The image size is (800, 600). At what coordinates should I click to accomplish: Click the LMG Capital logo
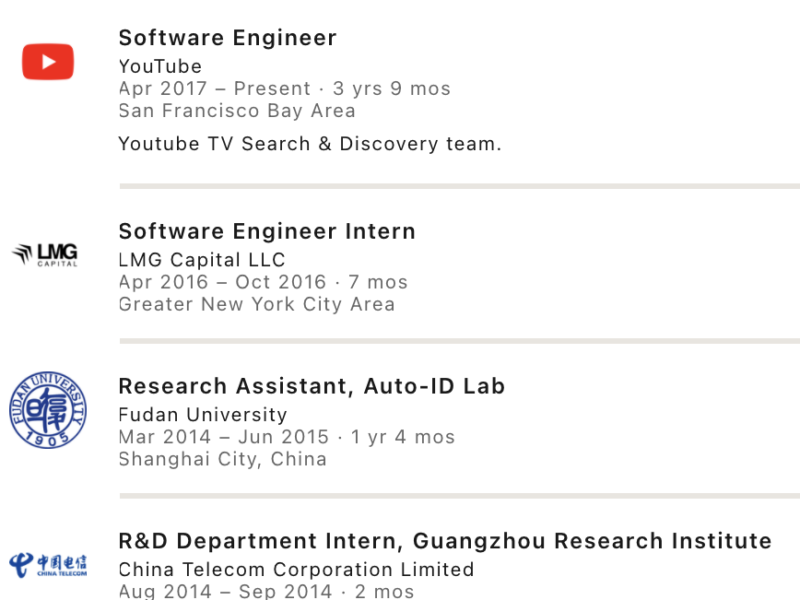click(x=45, y=255)
